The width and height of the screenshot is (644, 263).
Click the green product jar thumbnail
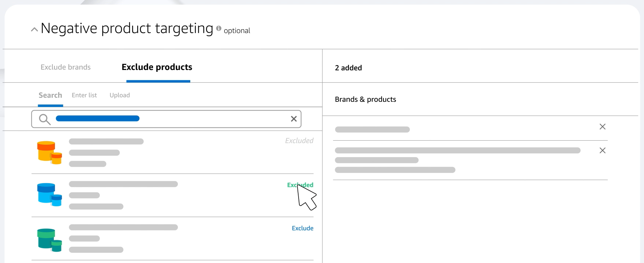point(49,240)
